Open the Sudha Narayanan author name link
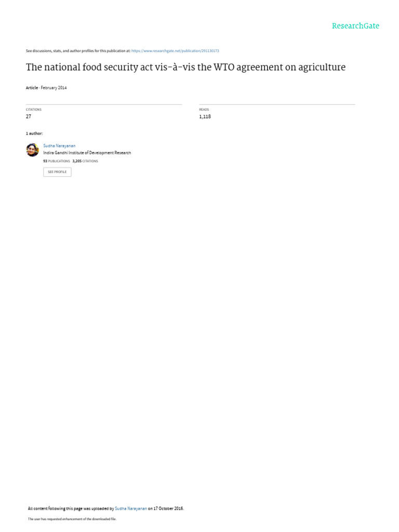Screen dimensions: 399x532 (x=59, y=146)
